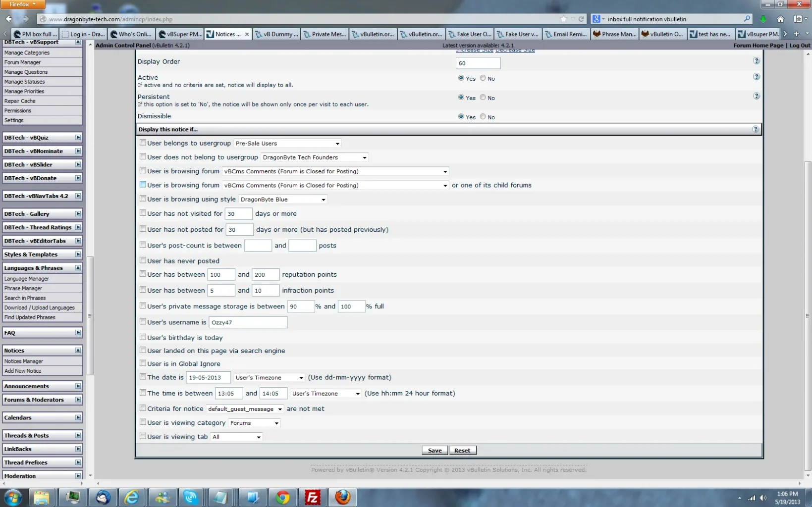Open viewing category Forums dropdown
812x507 pixels.
coord(254,423)
